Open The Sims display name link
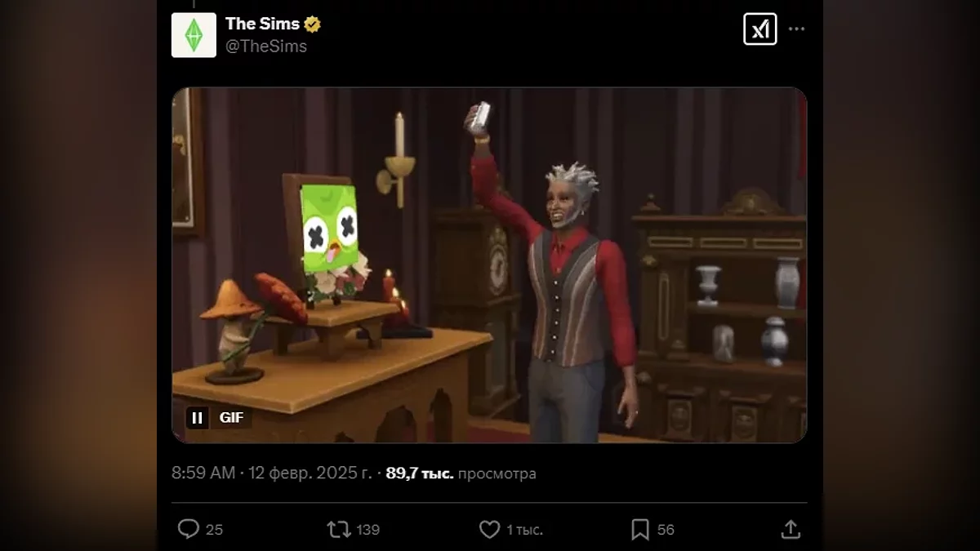Image resolution: width=980 pixels, height=551 pixels. point(262,24)
